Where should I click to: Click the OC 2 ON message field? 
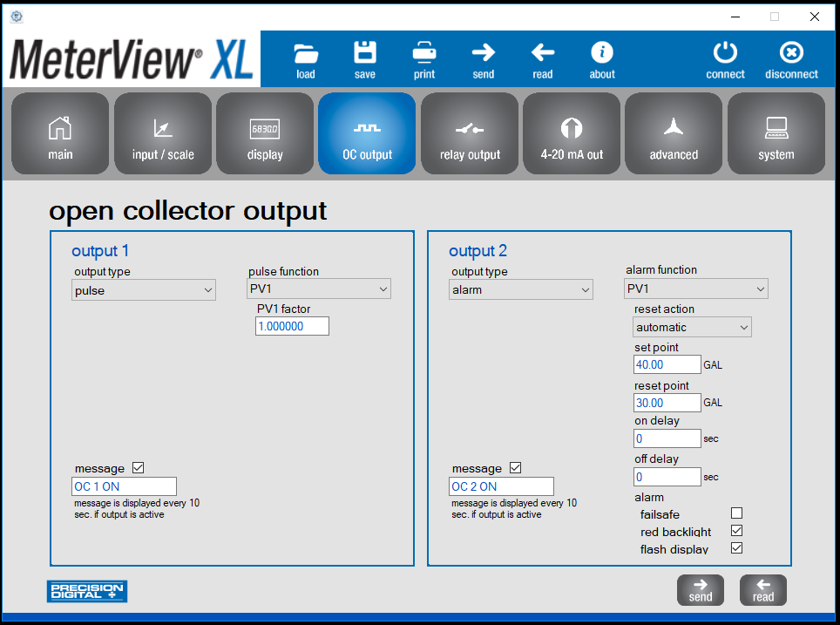(501, 486)
